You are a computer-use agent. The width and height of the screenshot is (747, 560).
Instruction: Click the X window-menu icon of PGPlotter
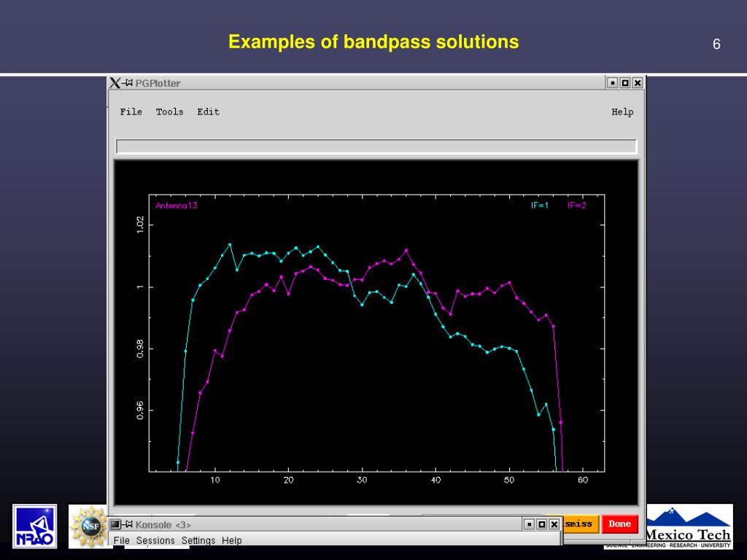coord(115,83)
